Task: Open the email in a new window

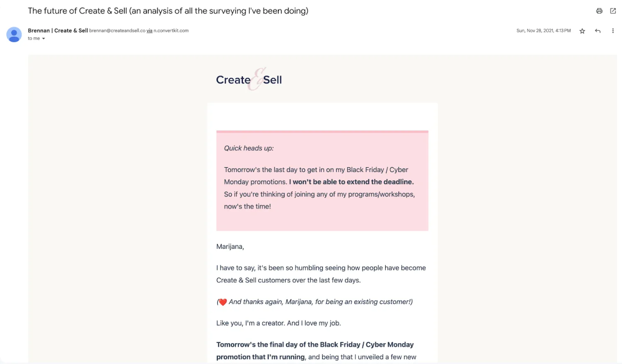Action: 613,11
